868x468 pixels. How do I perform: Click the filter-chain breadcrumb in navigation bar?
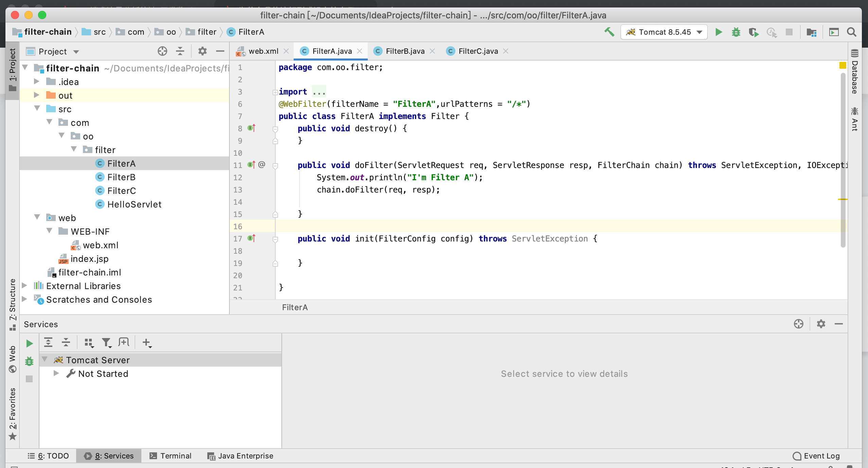pos(42,32)
